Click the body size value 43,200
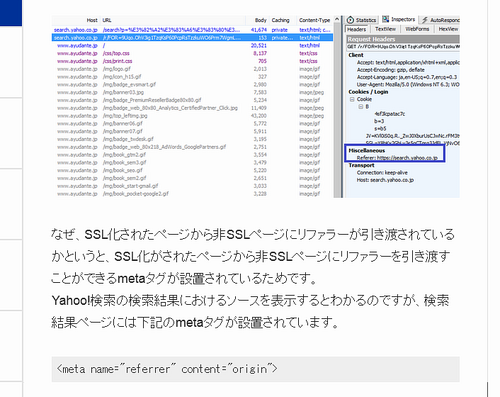This screenshot has width=500, height=397. [x=259, y=116]
